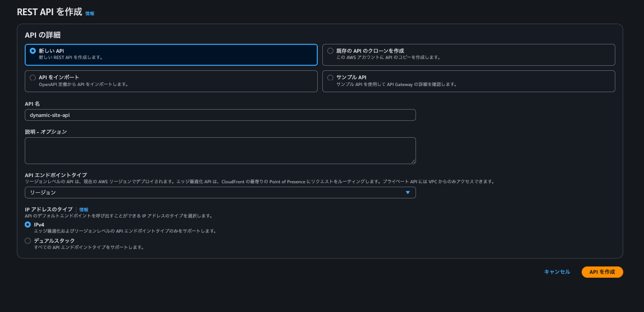The height and width of the screenshot is (312, 644).
Task: Open the API エンドポイントタイプ dropdown
Action: pos(220,192)
